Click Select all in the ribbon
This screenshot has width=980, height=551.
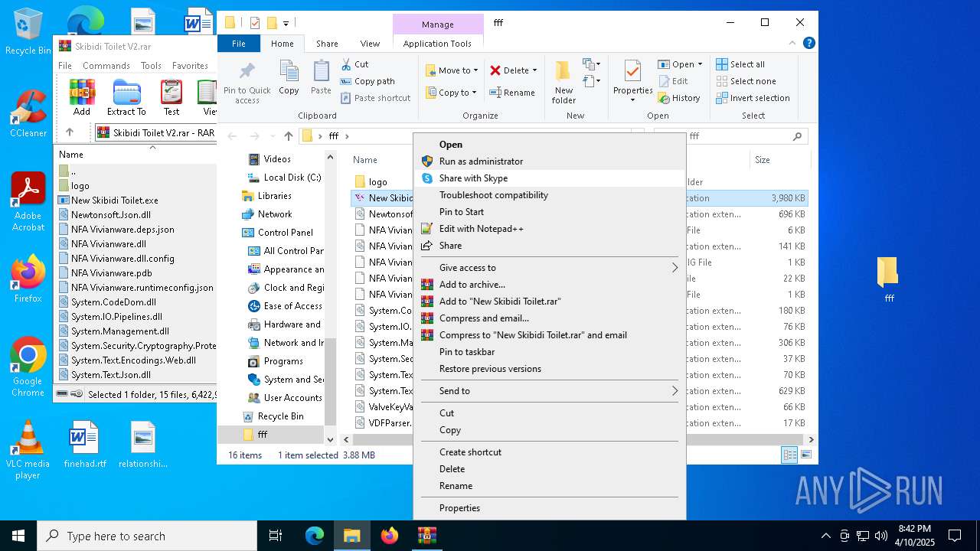point(740,64)
